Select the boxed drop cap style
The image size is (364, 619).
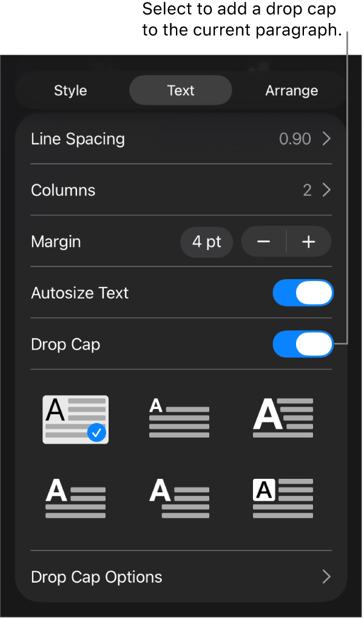(282, 499)
